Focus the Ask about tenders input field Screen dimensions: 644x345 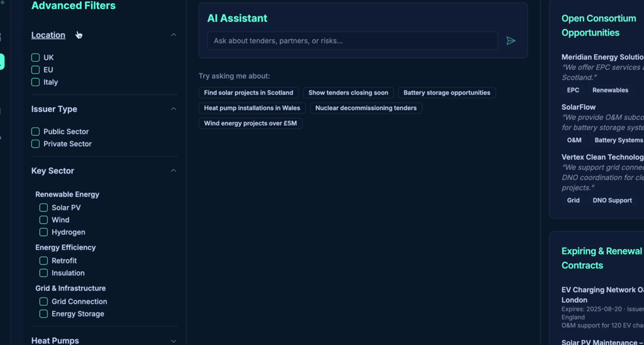coord(352,41)
